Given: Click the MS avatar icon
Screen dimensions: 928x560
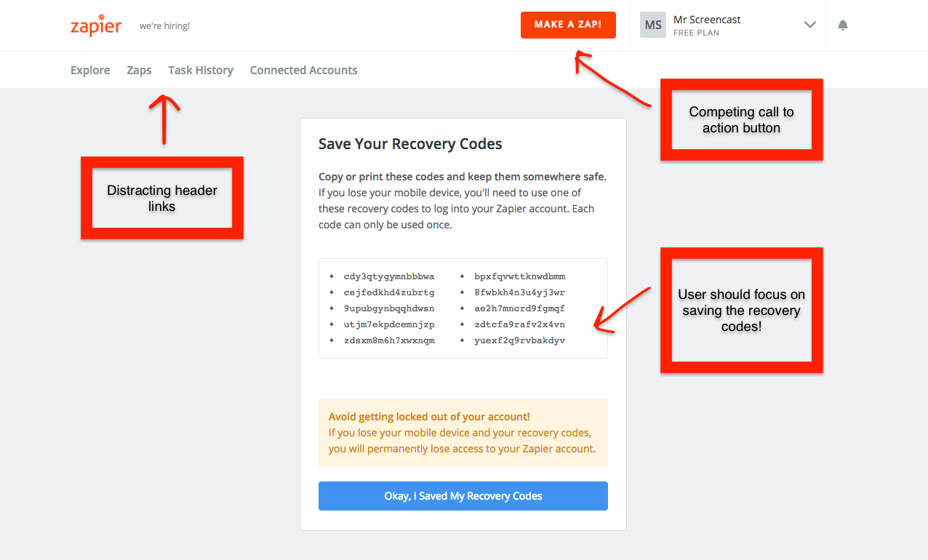Looking at the screenshot, I should (652, 24).
